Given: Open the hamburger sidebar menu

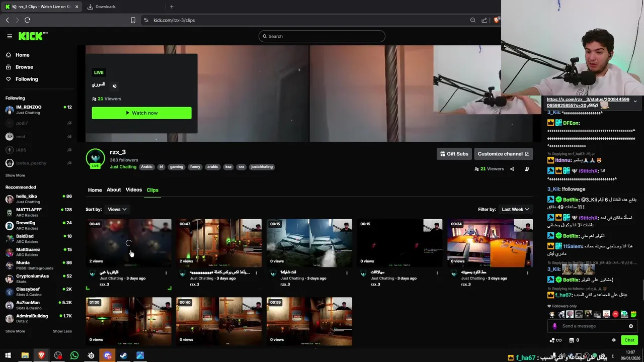Looking at the screenshot, I should click(10, 36).
